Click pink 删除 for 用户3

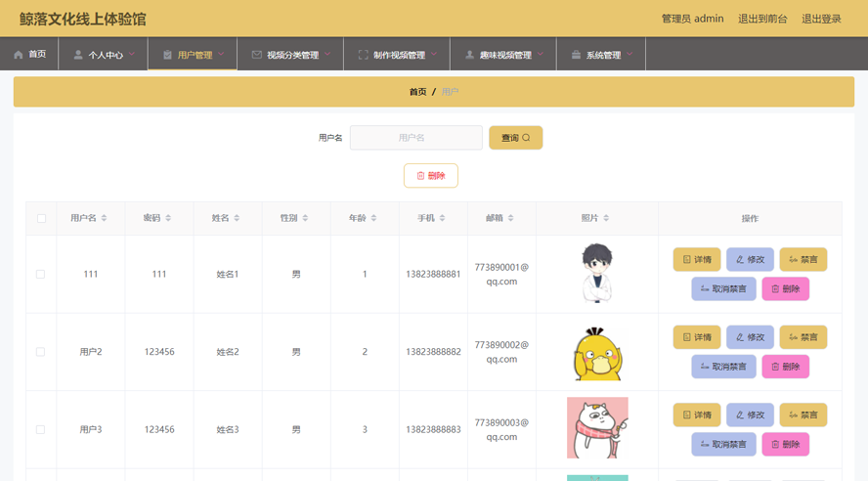coord(786,445)
